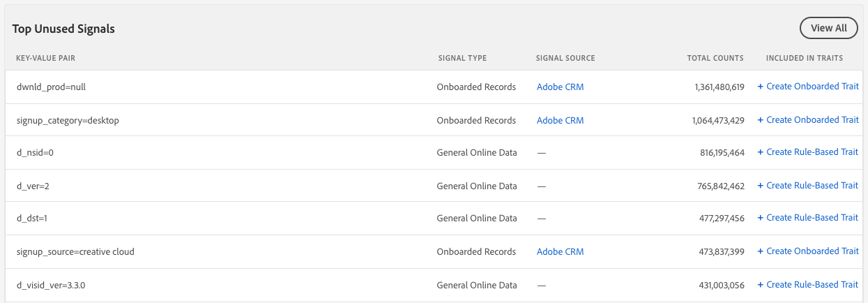This screenshot has height=303, width=868.
Task: Create Rule-Based Trait for d_nsid=0
Action: (807, 152)
